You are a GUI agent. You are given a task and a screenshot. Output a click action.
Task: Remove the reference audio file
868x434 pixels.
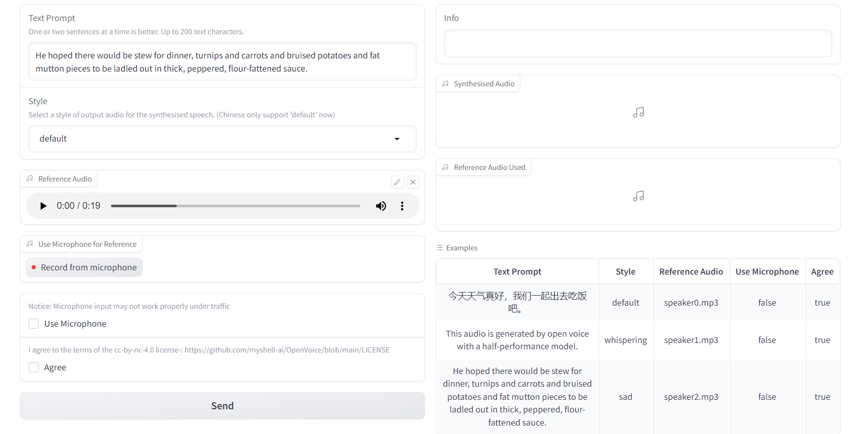point(413,182)
